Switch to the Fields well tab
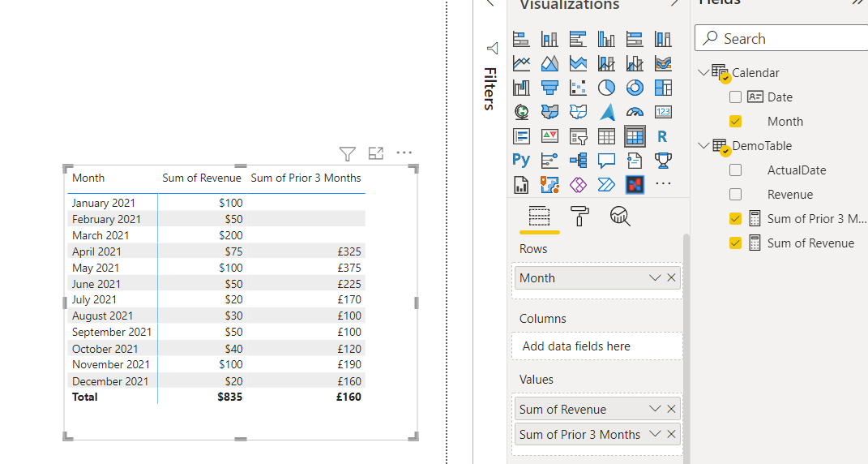This screenshot has width=868, height=464. point(539,217)
